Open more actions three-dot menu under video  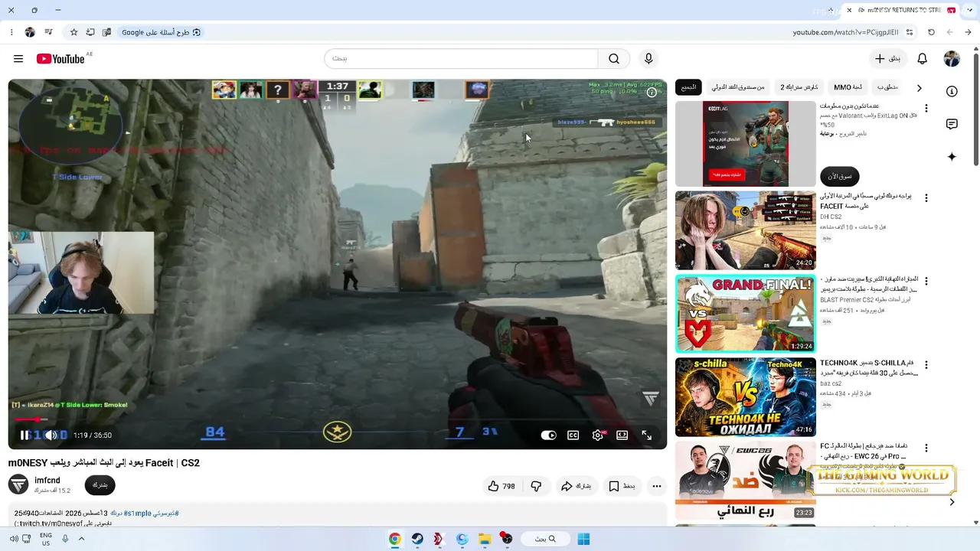656,486
